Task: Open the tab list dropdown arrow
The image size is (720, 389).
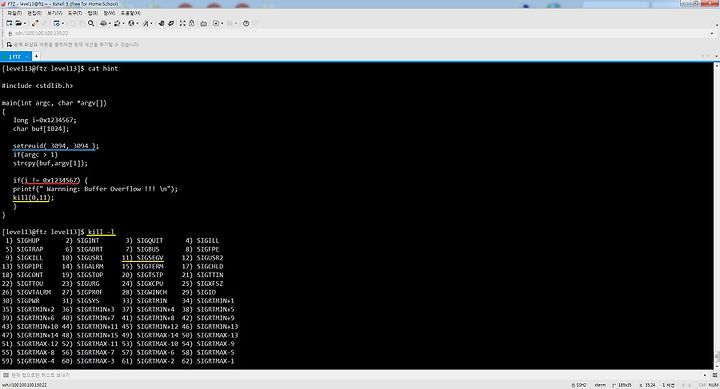Action: (x=716, y=56)
